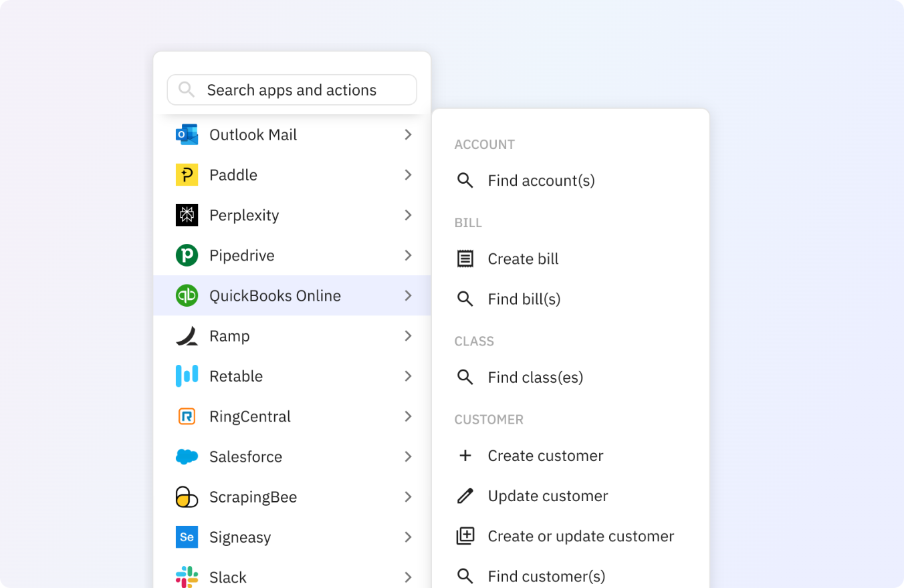Screen dimensions: 904x588
Task: Select the Signeasy label
Action: (240, 537)
